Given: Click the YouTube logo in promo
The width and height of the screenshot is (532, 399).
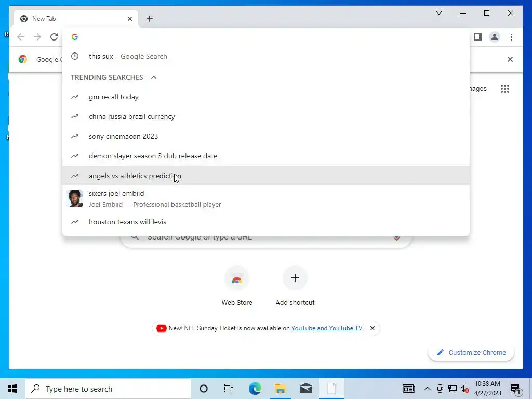Looking at the screenshot, I should tap(161, 328).
